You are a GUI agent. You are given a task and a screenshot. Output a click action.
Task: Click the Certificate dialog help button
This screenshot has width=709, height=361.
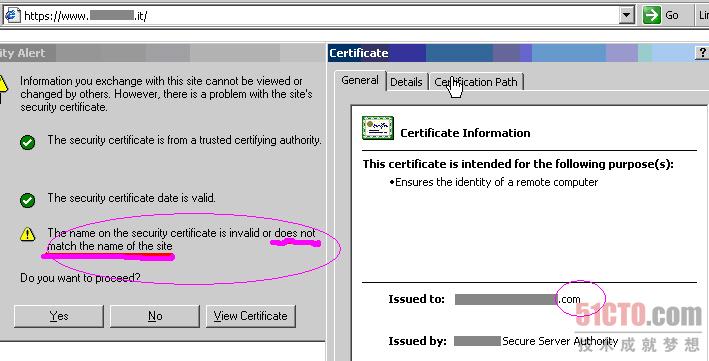[702, 53]
